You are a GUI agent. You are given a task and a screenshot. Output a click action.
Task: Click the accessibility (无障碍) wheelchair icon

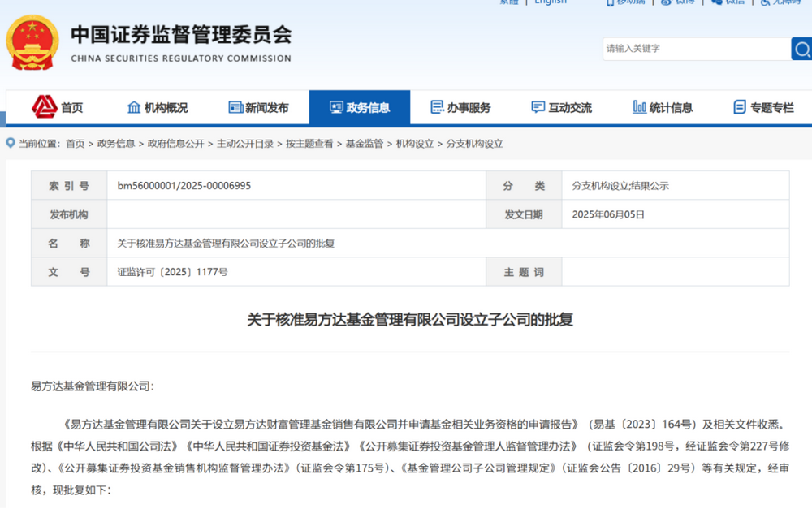tap(764, 2)
